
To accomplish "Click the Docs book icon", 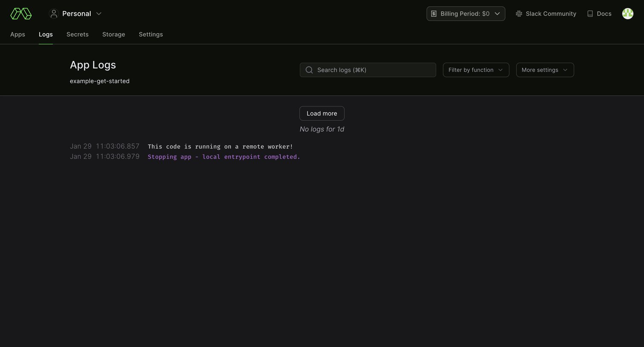I will pyautogui.click(x=590, y=14).
